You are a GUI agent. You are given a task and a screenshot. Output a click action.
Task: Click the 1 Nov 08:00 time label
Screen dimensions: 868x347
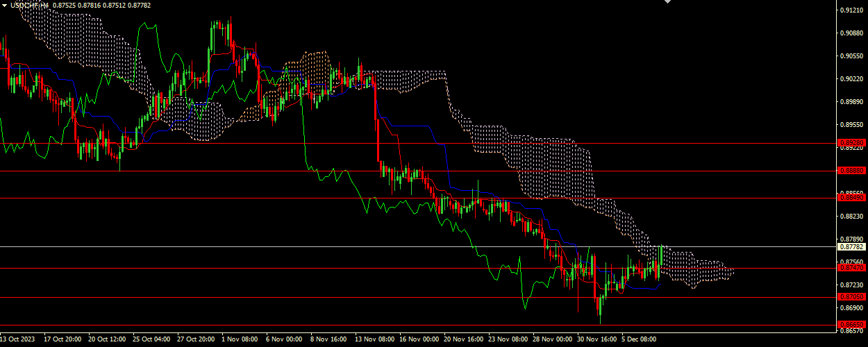click(240, 340)
